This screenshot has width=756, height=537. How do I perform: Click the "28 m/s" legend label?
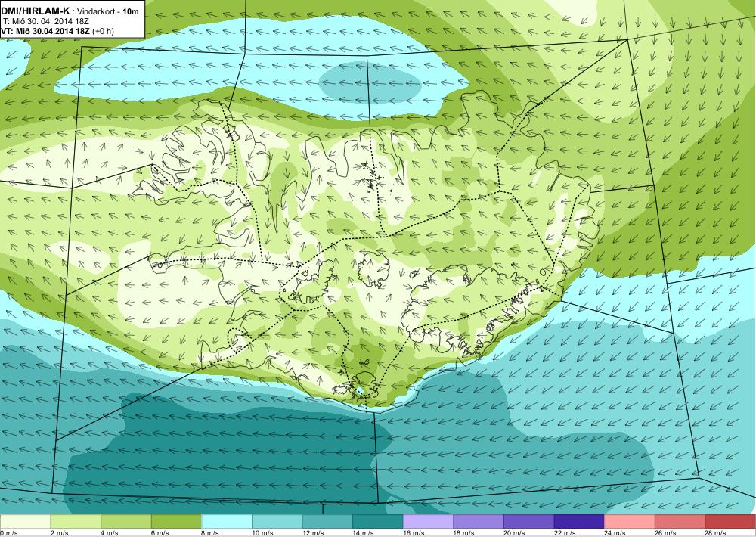coord(716,533)
